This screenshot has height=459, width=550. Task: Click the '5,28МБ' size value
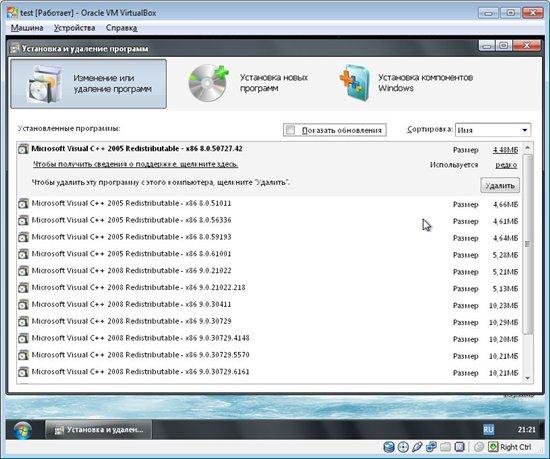tap(505, 255)
